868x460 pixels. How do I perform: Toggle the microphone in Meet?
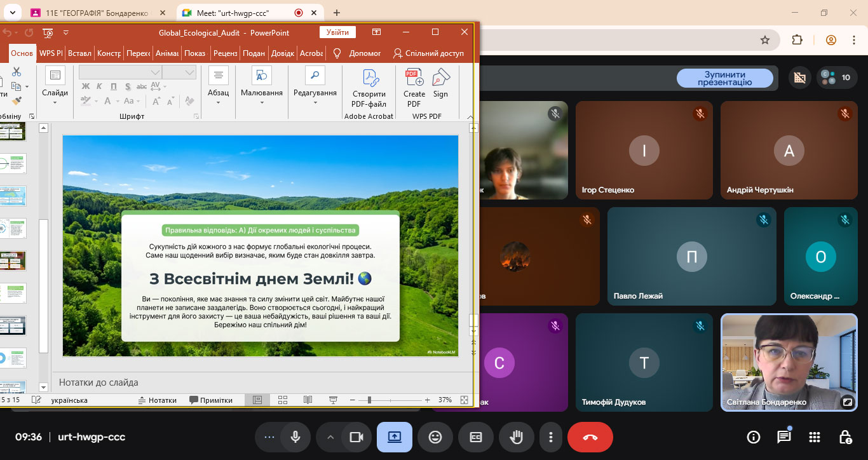pyautogui.click(x=295, y=437)
